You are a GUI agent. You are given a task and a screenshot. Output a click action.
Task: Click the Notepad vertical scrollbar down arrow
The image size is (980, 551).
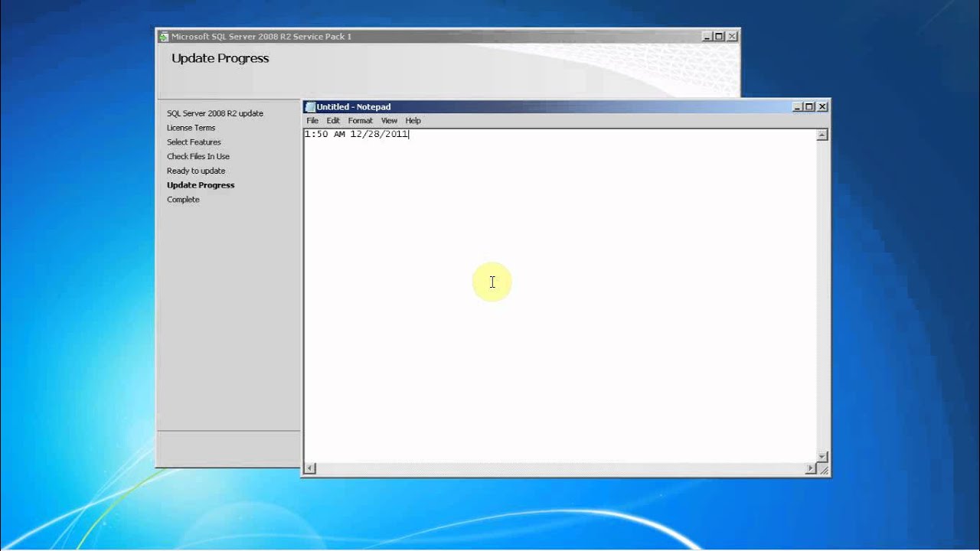(x=822, y=456)
